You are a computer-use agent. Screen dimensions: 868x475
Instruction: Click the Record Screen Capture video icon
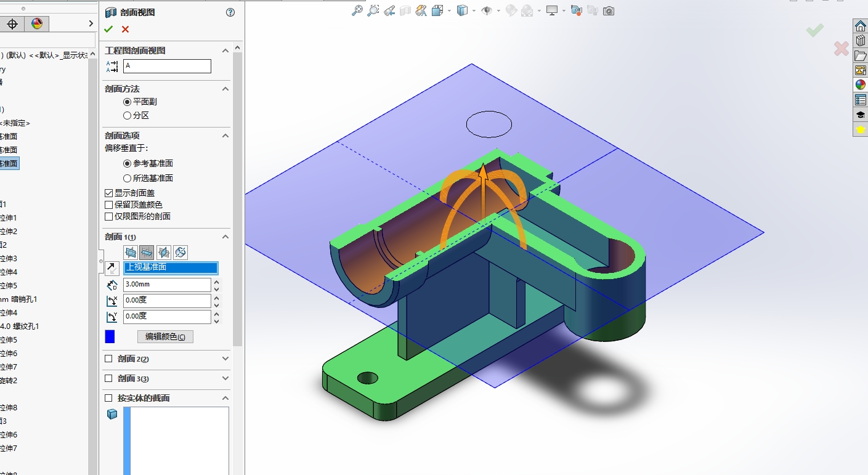[x=577, y=10]
